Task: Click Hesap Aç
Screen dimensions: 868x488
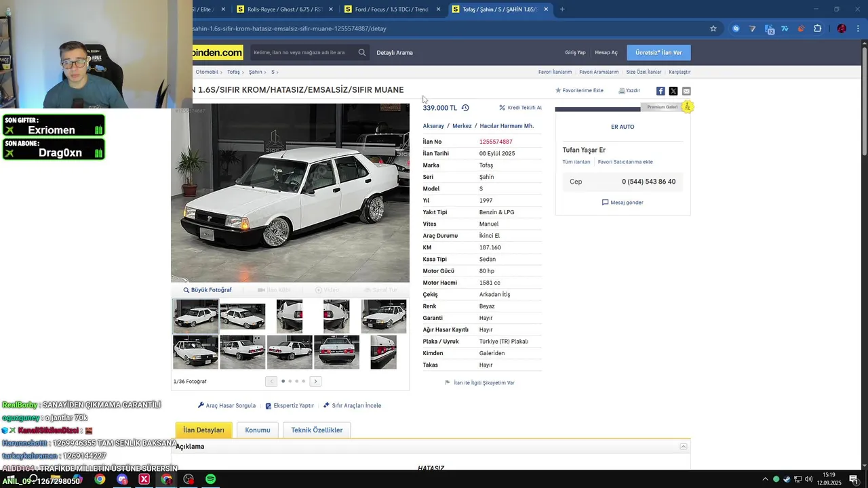Action: [606, 52]
